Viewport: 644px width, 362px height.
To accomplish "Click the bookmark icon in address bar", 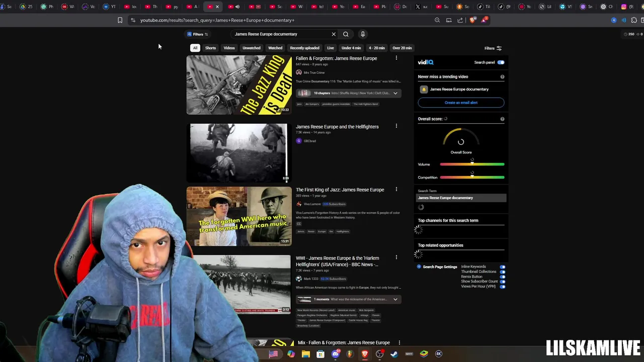I will pyautogui.click(x=120, y=20).
